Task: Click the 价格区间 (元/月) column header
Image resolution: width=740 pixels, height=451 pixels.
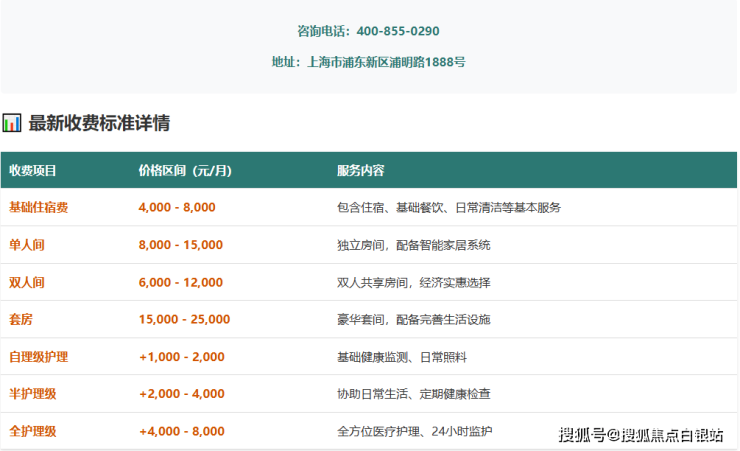Action: pos(184,170)
